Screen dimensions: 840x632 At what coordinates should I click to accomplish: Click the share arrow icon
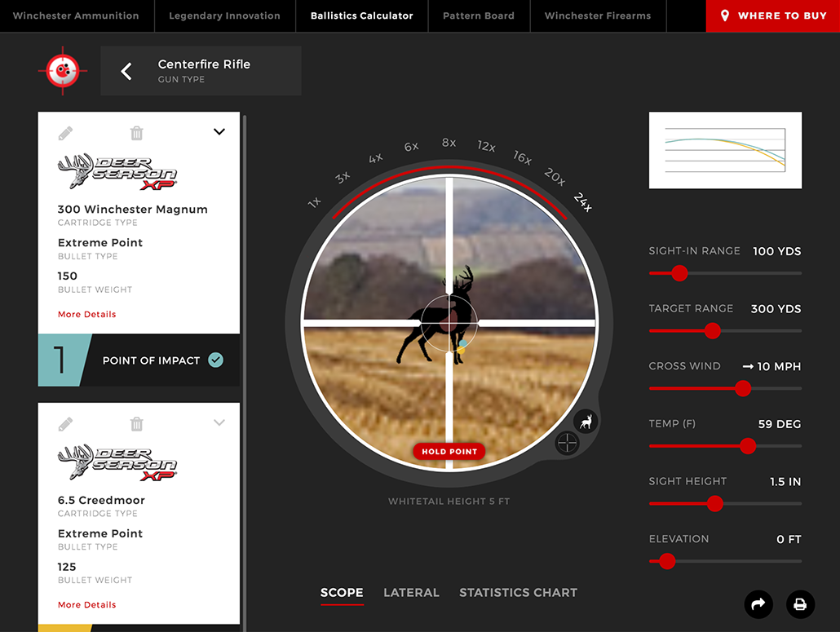[x=758, y=604]
